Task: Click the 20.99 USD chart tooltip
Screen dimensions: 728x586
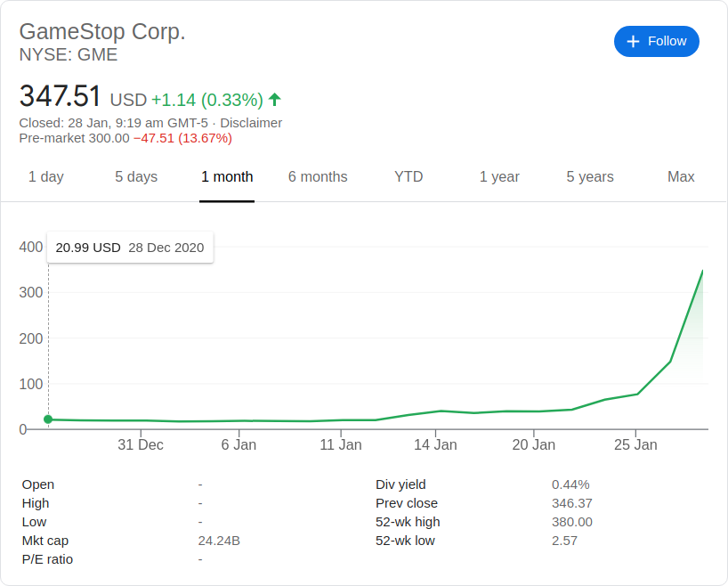Action: pyautogui.click(x=130, y=248)
